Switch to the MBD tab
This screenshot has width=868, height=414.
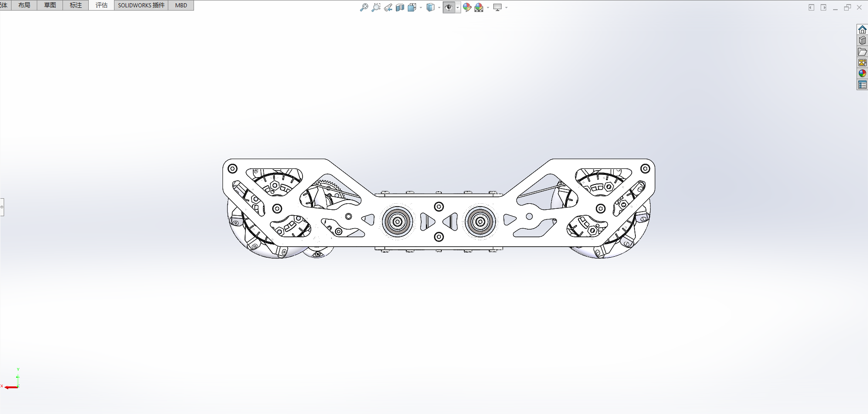pos(181,5)
